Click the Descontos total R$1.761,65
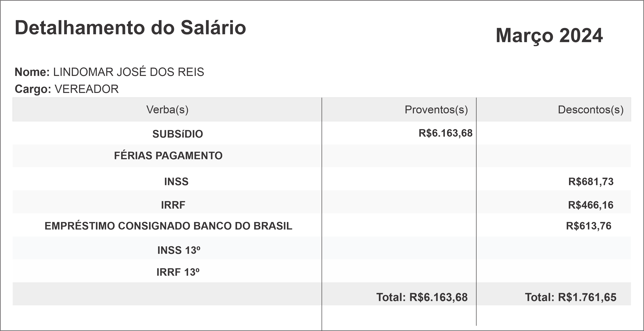The image size is (644, 331). [571, 297]
